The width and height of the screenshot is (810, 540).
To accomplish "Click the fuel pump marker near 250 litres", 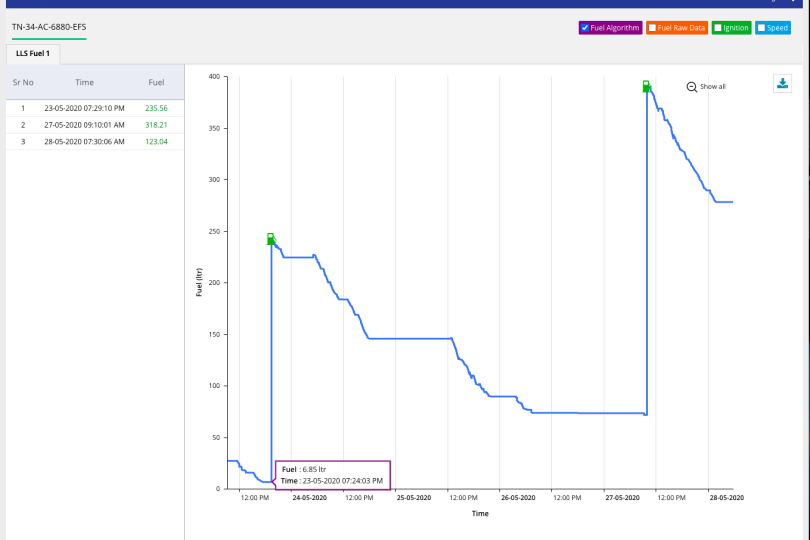I will 270,239.
